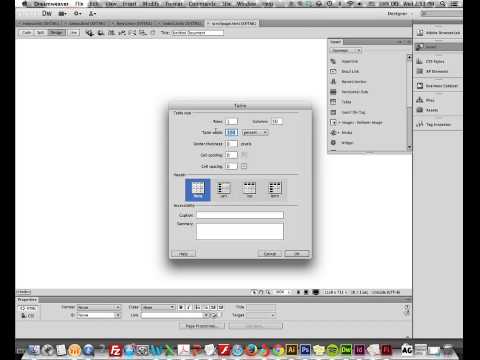480x360 pixels.
Task: Open FileZilla from the Dock
Action: click(x=115, y=350)
